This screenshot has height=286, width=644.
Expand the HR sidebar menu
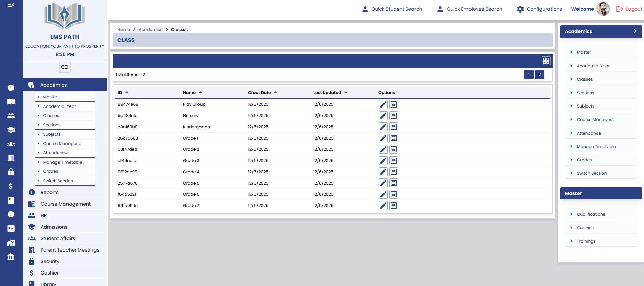point(65,215)
